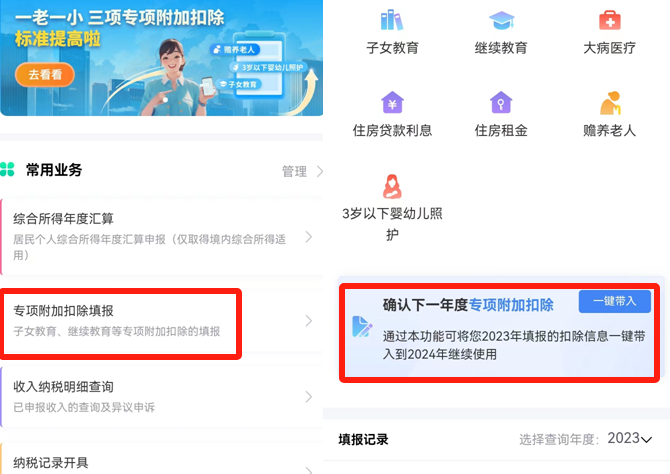Open the 大病医疗 medical kit icon
Screen dimensions: 670x474
click(x=610, y=20)
